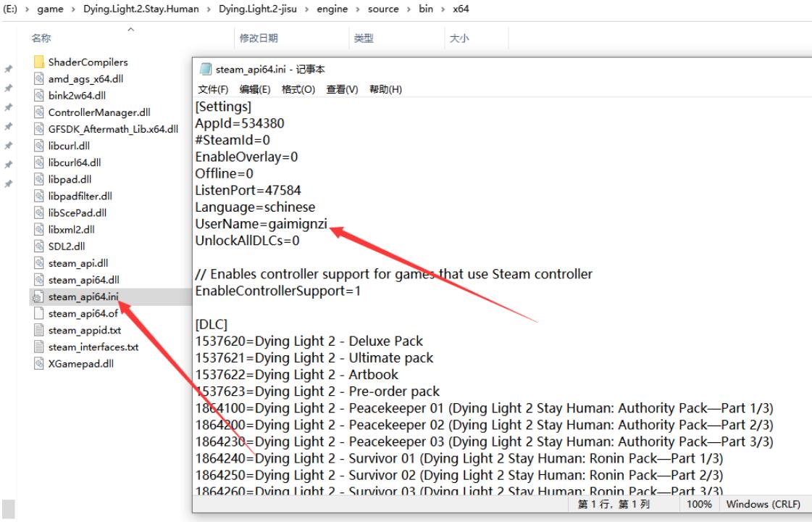Click the Notepad icon in the title bar

[206, 70]
